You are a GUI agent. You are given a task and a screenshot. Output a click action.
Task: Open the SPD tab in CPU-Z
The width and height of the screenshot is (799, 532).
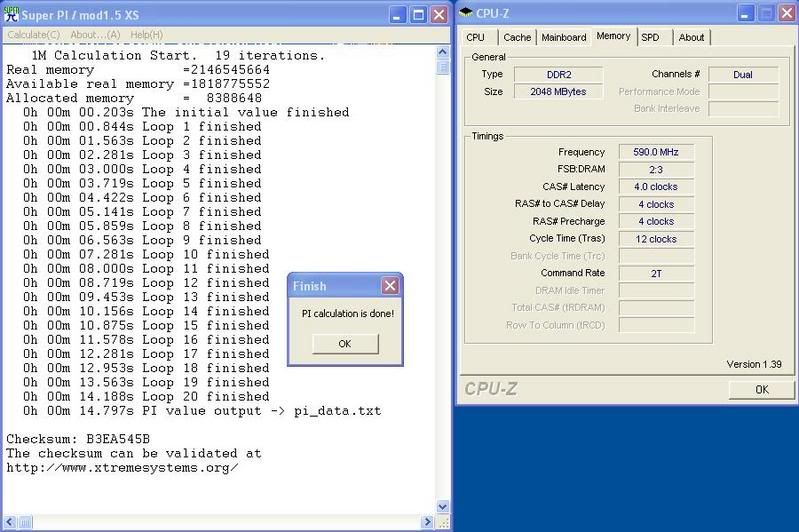pos(650,37)
